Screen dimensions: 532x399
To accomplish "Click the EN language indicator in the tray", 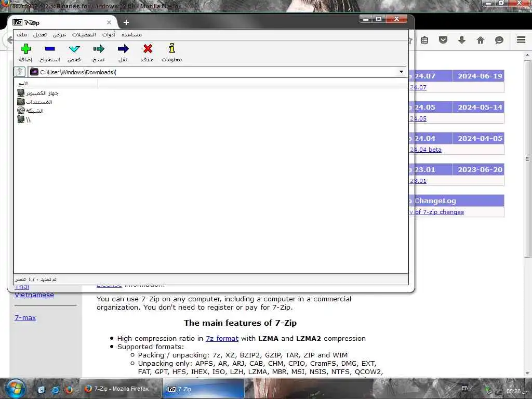I will coord(465,388).
